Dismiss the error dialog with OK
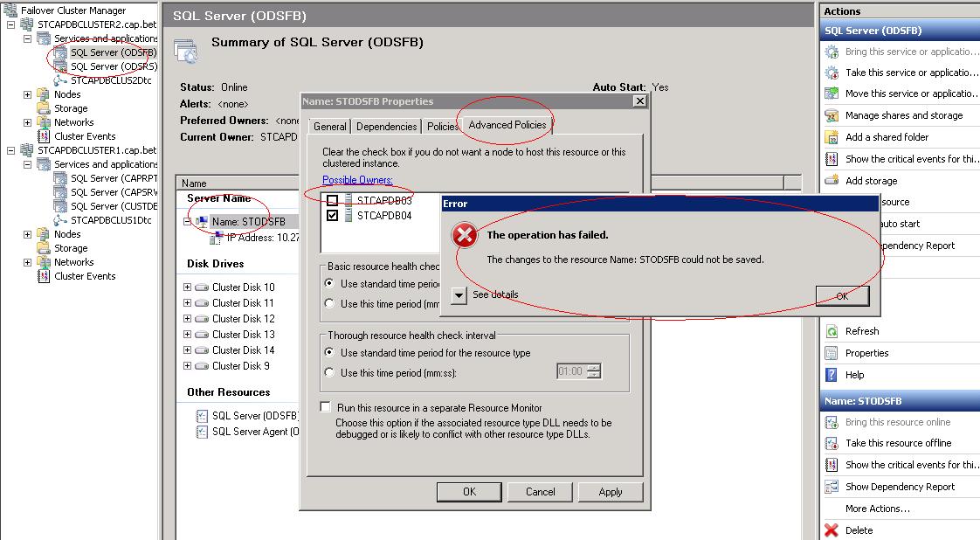 [841, 296]
